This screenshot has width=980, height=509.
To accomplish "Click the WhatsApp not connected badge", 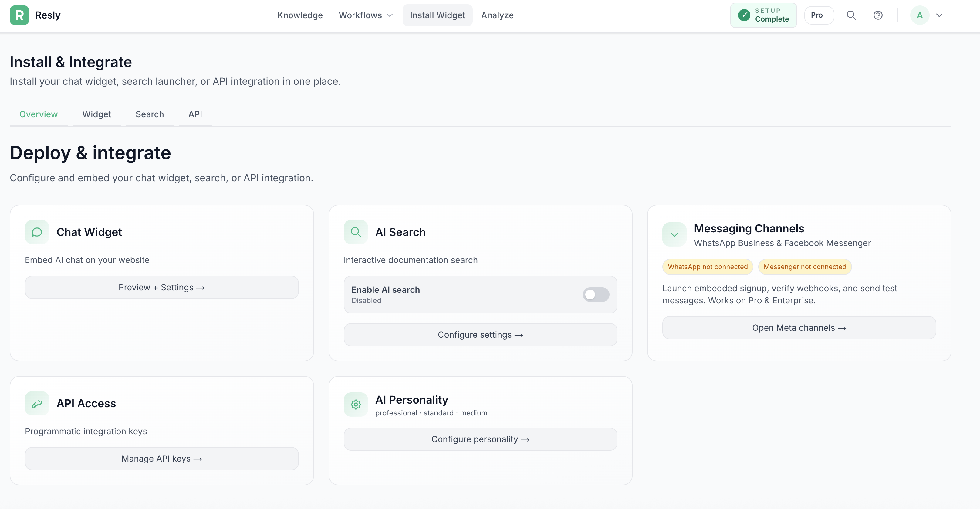I will 707,266.
